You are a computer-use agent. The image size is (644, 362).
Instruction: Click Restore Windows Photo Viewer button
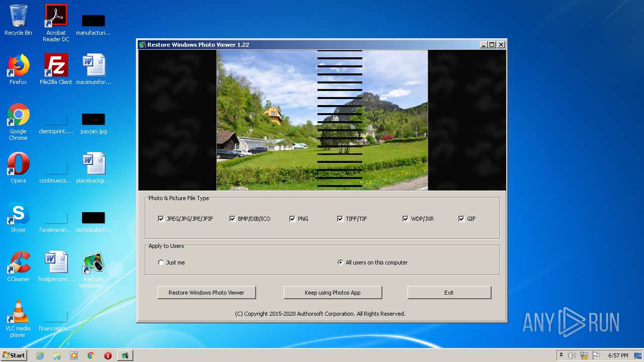point(206,293)
